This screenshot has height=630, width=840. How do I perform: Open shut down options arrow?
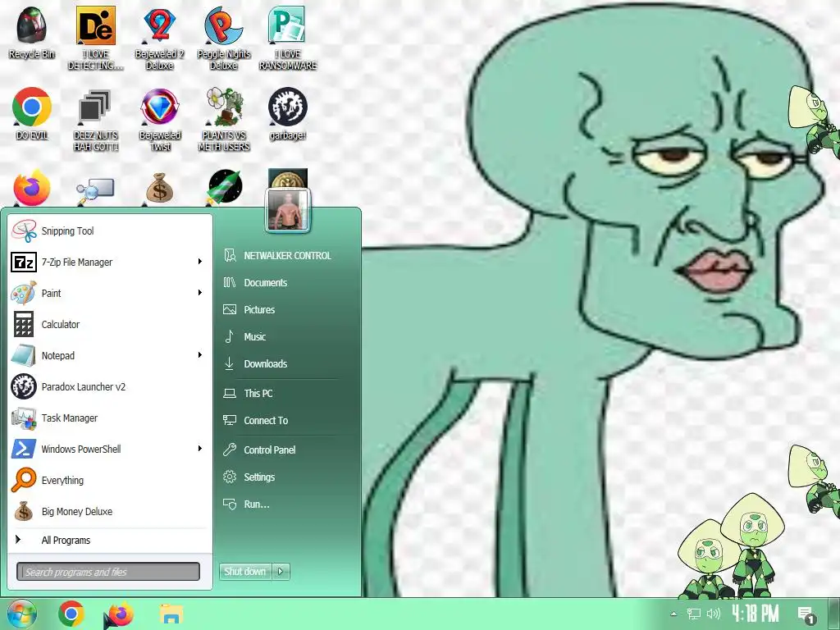click(x=281, y=572)
